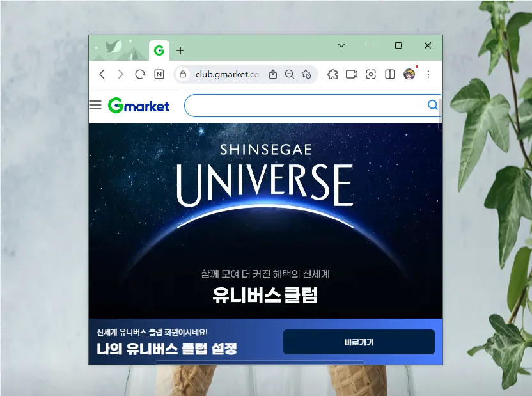This screenshot has height=396, width=532.
Task: Open zoom magnifier in address bar
Action: point(290,74)
